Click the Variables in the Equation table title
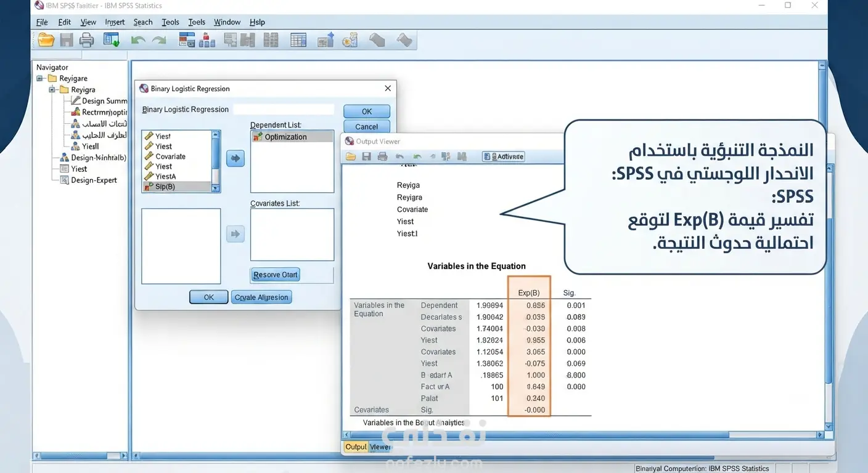Viewport: 868px width, 473px height. 477,266
